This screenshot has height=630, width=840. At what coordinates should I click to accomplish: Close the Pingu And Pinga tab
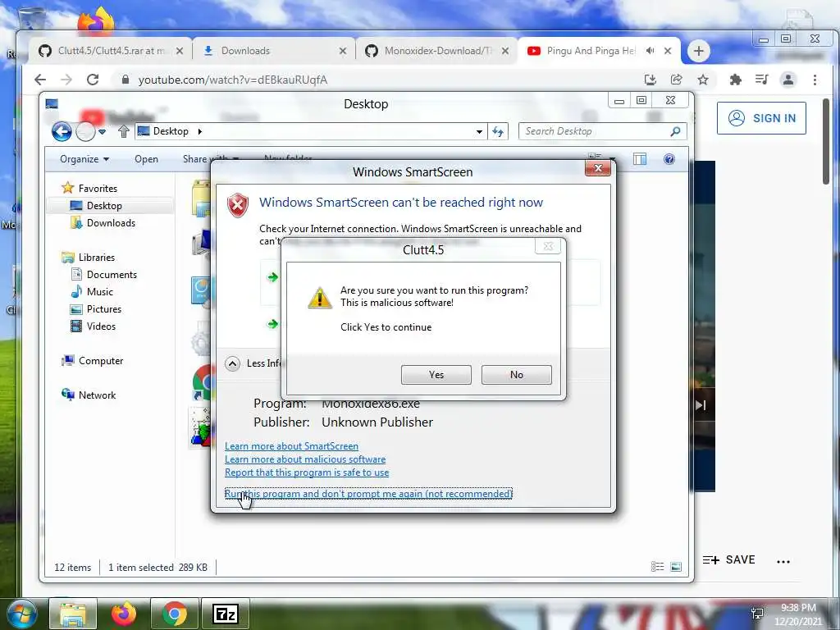(668, 51)
